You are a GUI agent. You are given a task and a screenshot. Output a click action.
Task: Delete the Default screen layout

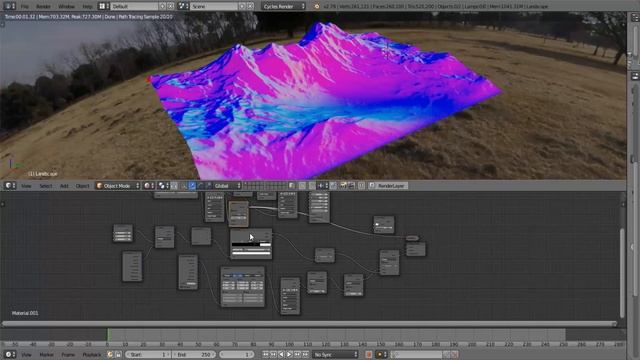click(x=171, y=6)
